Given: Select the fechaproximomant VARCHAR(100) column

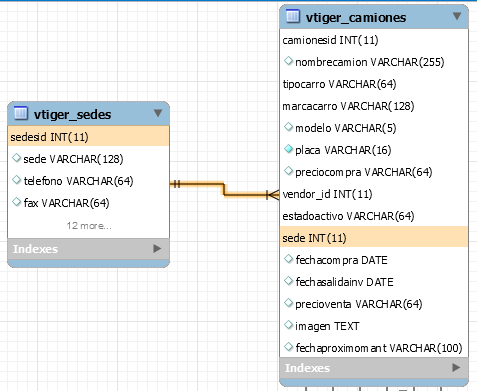Looking at the screenshot, I should pyautogui.click(x=374, y=348).
